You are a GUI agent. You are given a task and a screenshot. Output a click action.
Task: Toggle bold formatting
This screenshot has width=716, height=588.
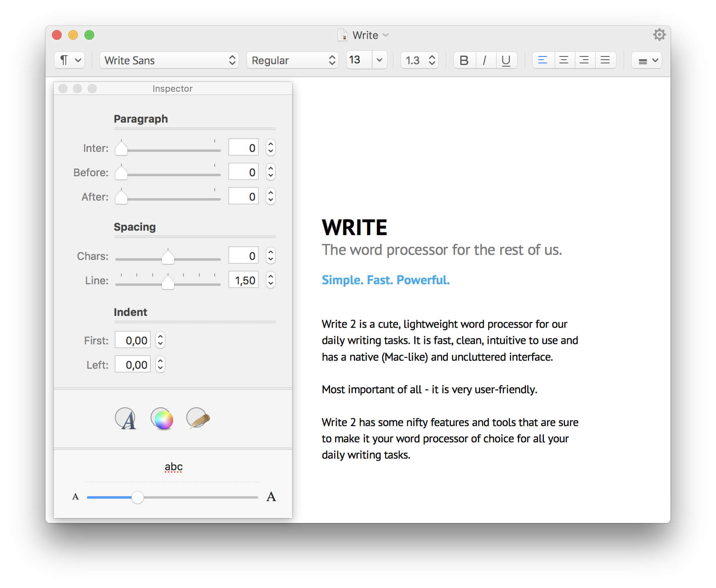(x=464, y=60)
